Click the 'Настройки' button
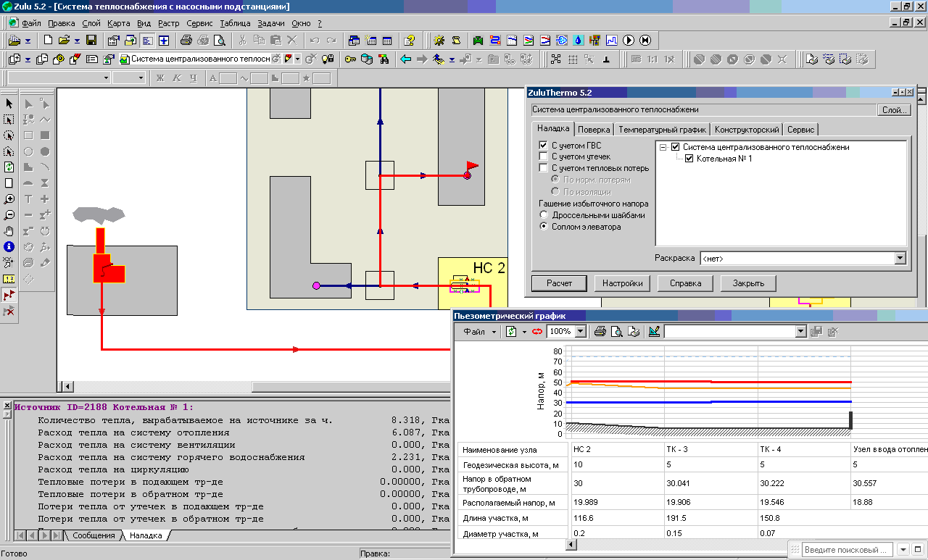Screen dimensions: 928x560 tap(622, 283)
